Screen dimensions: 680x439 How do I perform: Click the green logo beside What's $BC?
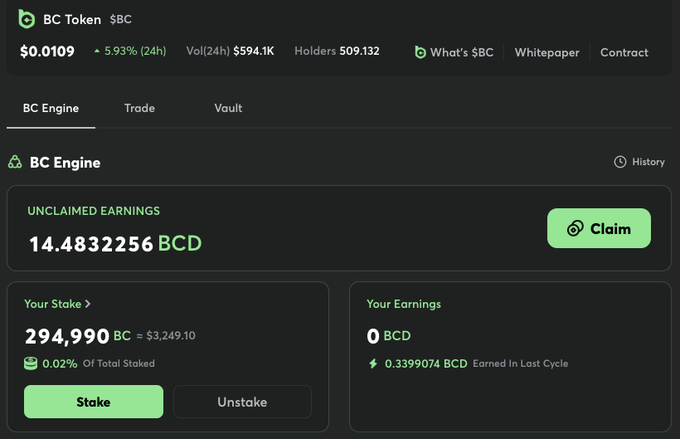tap(420, 52)
